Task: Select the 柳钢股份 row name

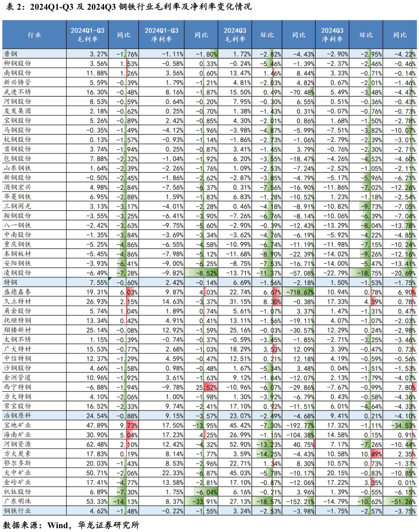Action: pos(17,64)
